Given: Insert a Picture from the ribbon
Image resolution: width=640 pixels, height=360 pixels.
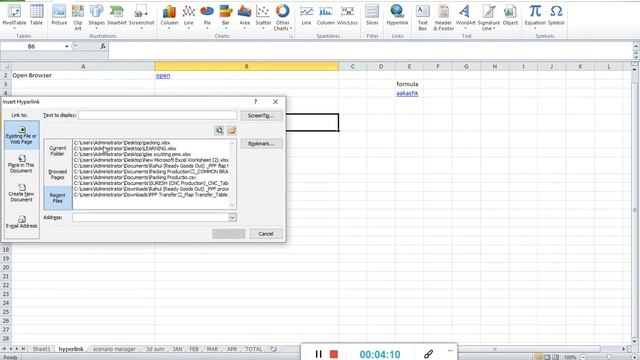Looking at the screenshot, I should pos(59,16).
